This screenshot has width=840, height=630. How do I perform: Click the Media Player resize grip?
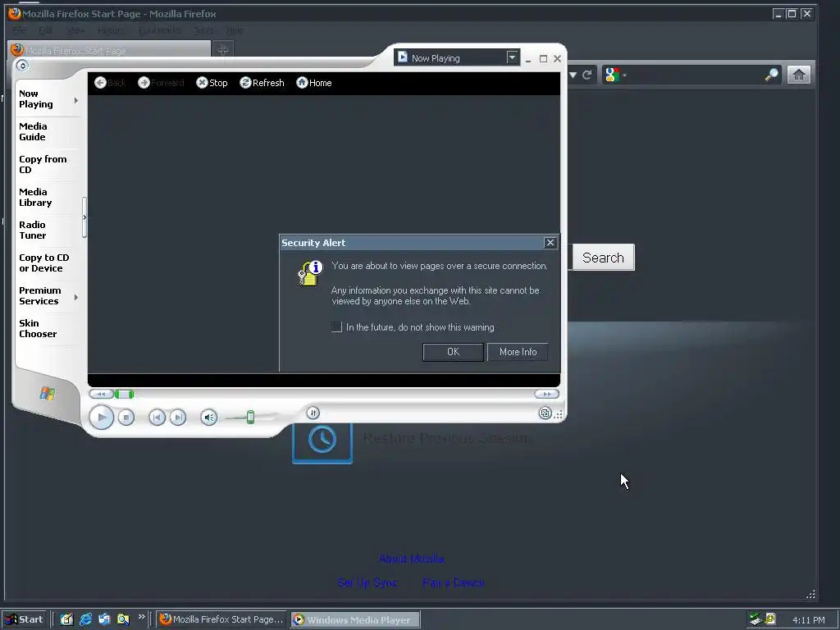click(x=559, y=414)
